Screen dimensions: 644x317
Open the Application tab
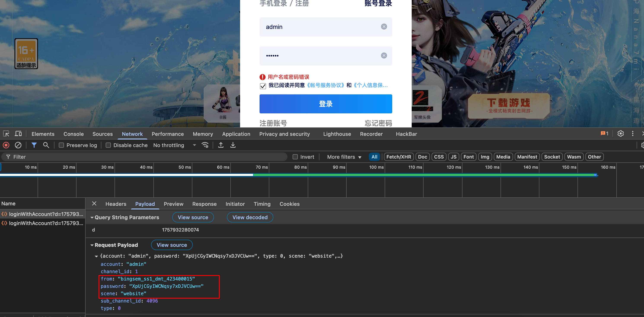tap(236, 134)
